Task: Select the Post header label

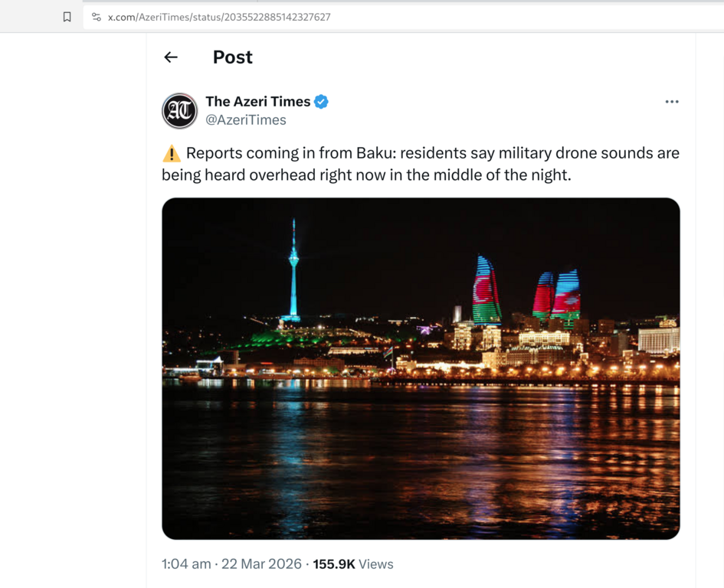Action: tap(232, 57)
